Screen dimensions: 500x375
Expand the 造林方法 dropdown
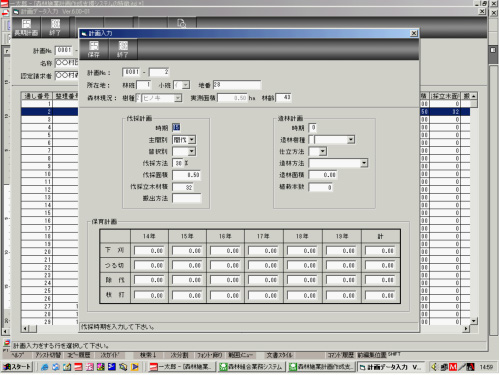(x=364, y=163)
